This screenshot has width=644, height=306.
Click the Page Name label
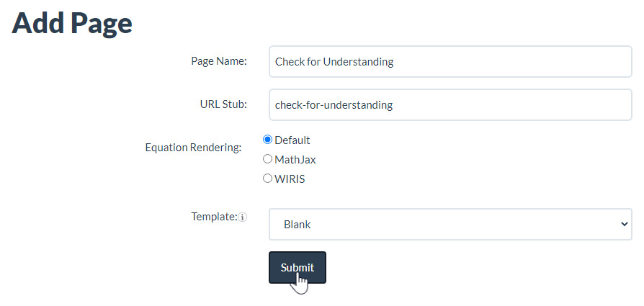(x=219, y=61)
